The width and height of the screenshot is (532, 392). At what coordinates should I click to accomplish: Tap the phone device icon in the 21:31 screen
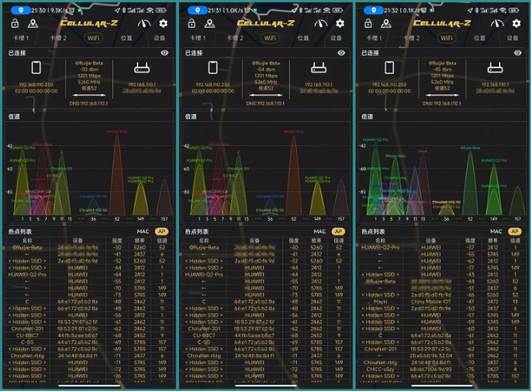point(213,68)
